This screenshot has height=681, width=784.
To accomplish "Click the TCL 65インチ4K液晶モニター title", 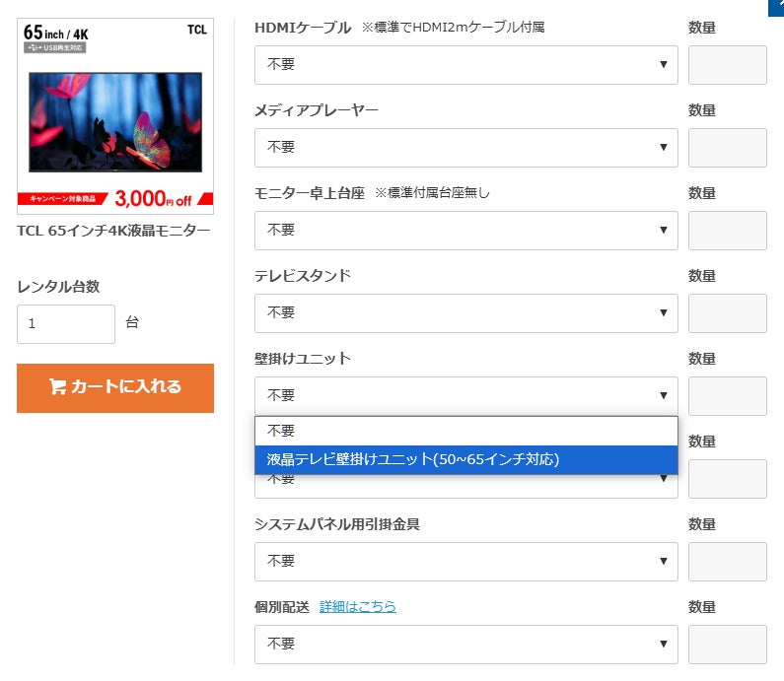I will 113,231.
